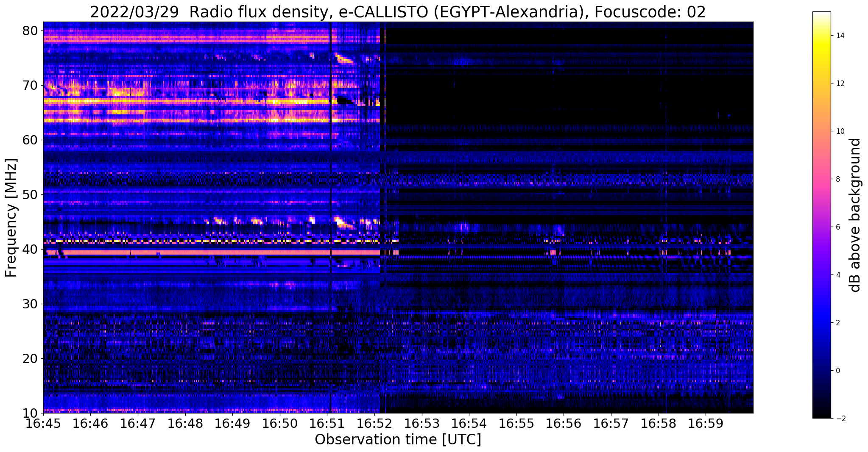Click the 70 frequency tick label
868x452 pixels.
point(31,86)
